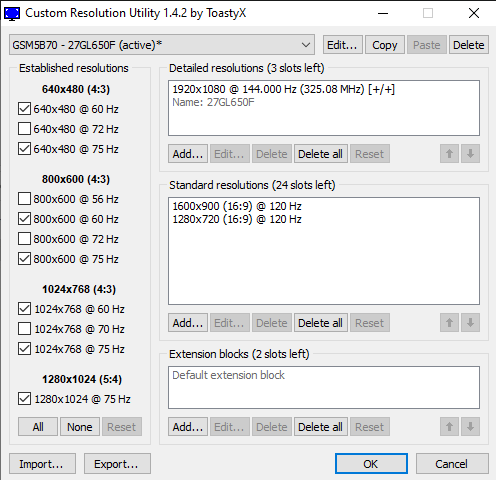Copy the current monitor settings
The width and height of the screenshot is (496, 480).
pyautogui.click(x=385, y=45)
